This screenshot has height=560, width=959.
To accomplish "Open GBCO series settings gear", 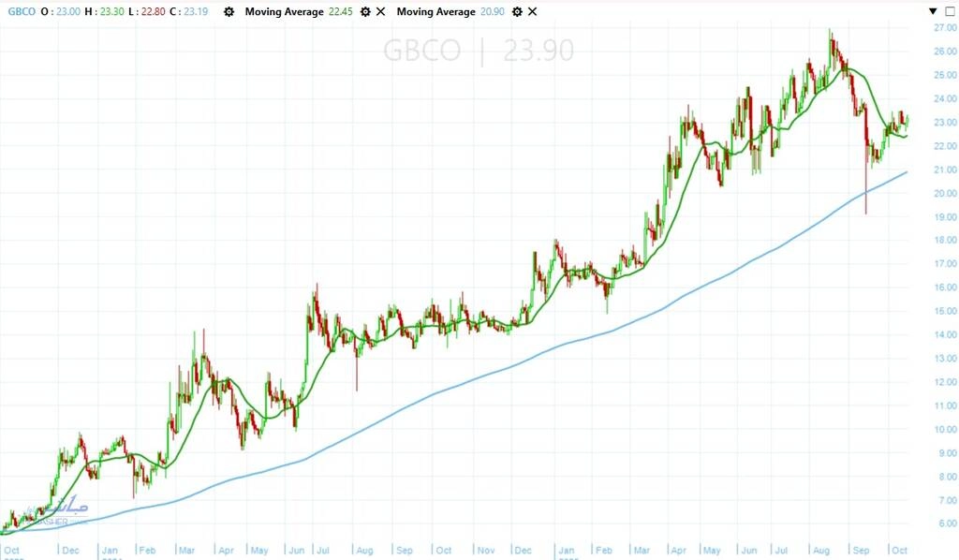I will [229, 11].
